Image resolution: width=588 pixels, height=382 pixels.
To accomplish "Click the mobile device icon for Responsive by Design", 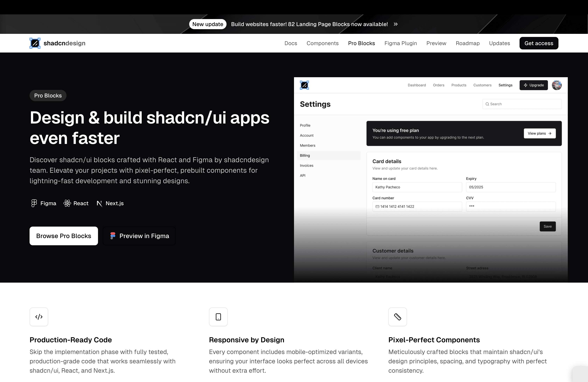I will [218, 317].
